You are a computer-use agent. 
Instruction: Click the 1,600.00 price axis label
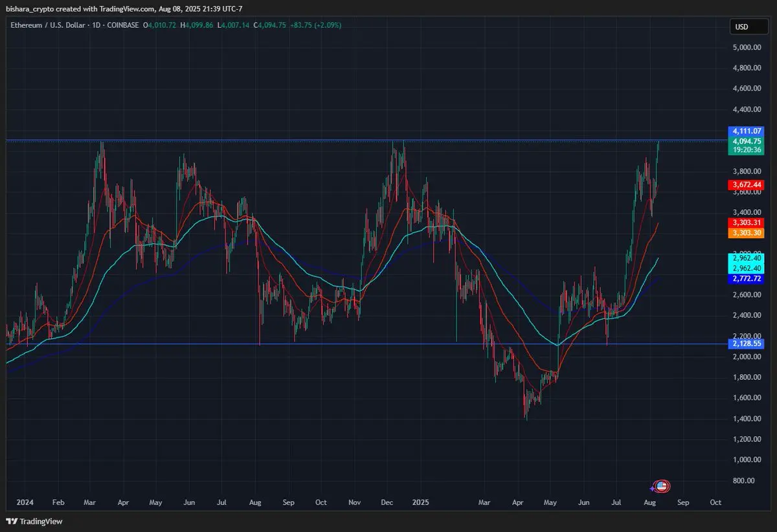click(747, 398)
